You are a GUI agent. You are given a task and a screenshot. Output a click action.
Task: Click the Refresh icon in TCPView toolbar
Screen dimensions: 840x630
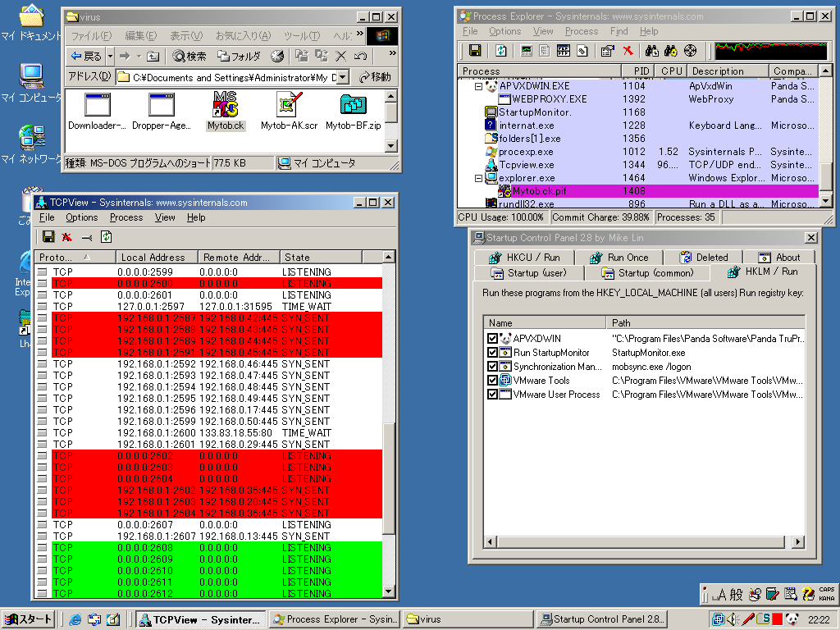[106, 237]
